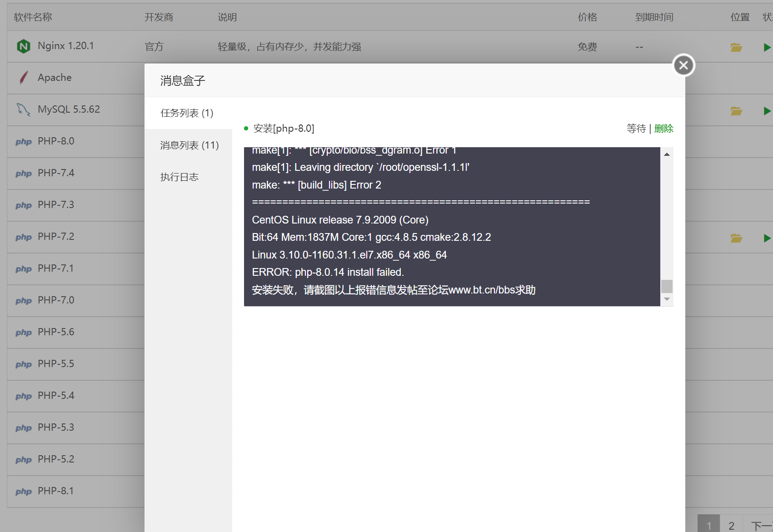Open MySQL row folder icon
This screenshot has width=773, height=532.
pyautogui.click(x=736, y=111)
